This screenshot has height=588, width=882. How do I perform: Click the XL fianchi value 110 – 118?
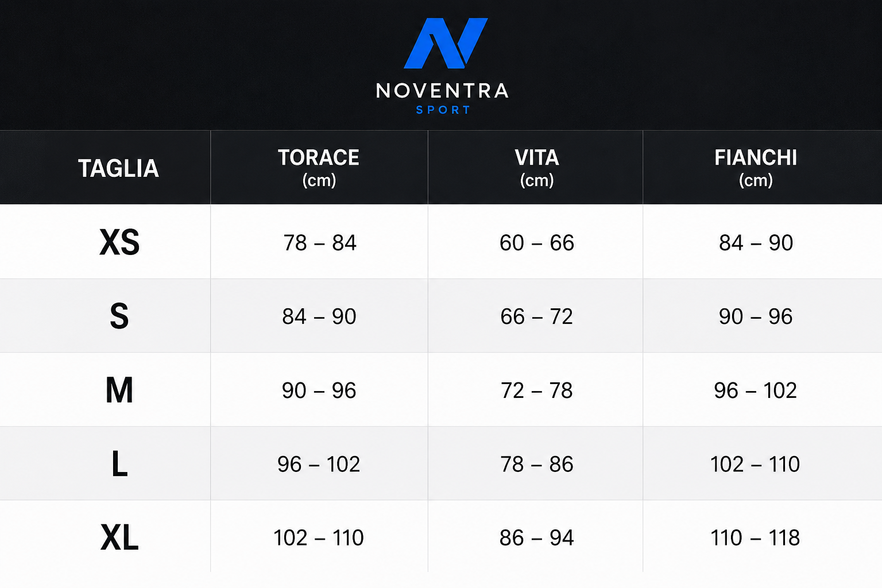click(x=755, y=538)
